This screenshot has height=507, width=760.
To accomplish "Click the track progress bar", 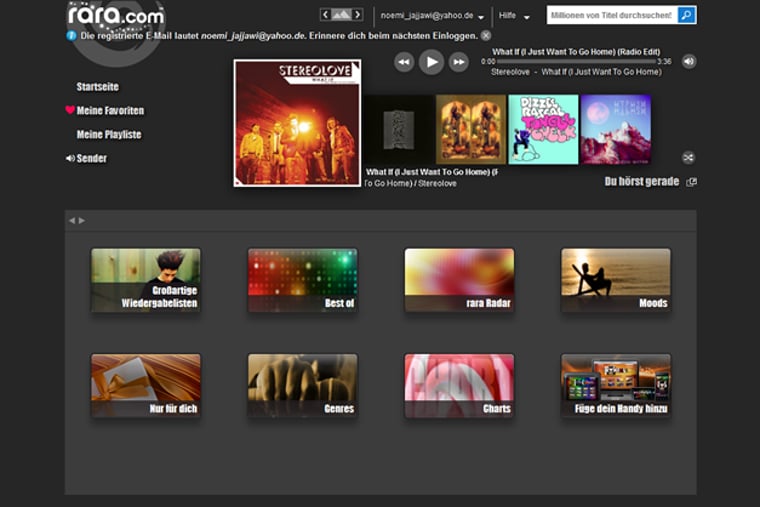I will coord(575,62).
